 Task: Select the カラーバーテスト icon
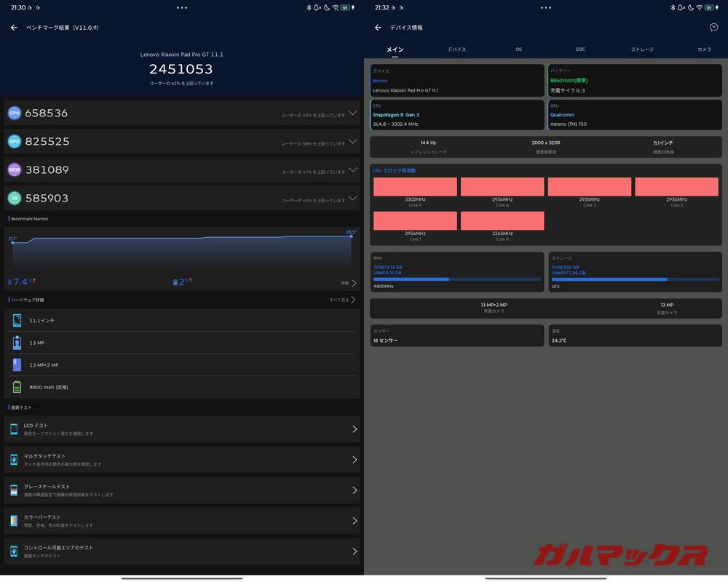tap(12, 521)
